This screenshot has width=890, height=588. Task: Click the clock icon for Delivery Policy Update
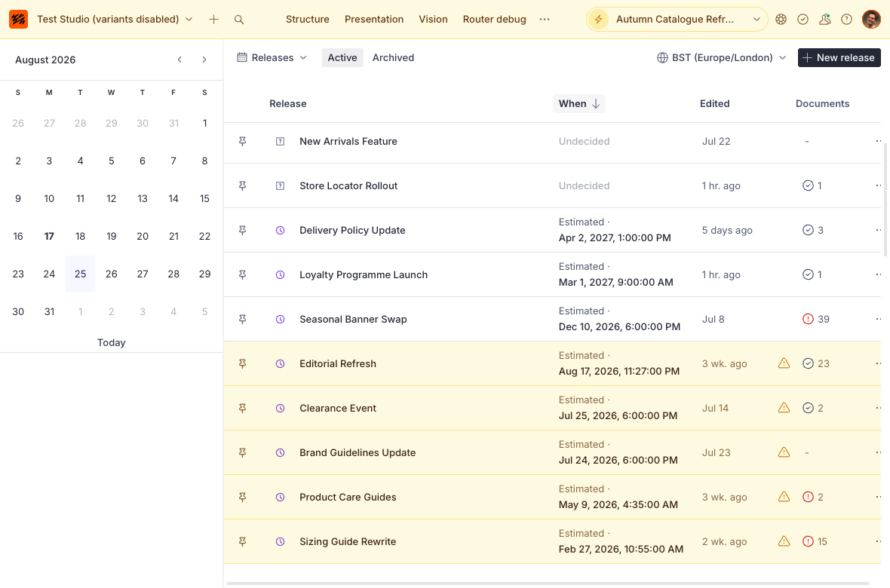click(x=280, y=231)
